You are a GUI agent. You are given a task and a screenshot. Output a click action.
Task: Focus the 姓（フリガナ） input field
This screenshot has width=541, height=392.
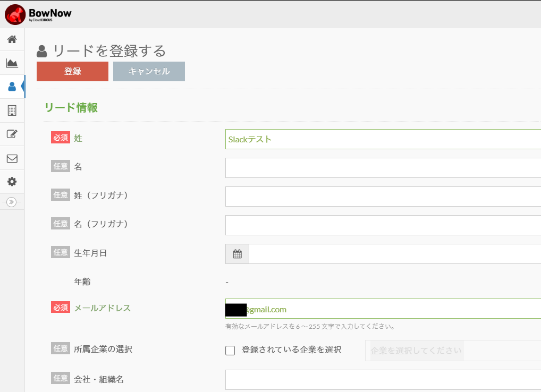click(383, 197)
